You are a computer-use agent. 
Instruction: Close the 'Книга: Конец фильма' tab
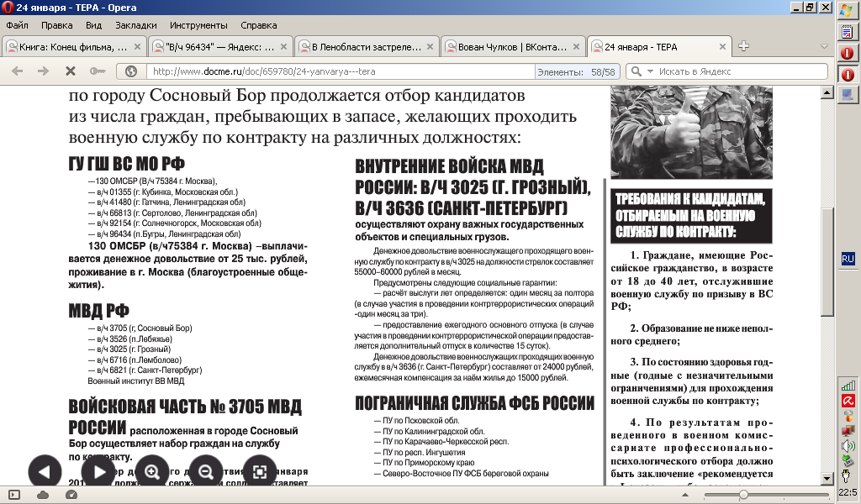pyautogui.click(x=137, y=47)
